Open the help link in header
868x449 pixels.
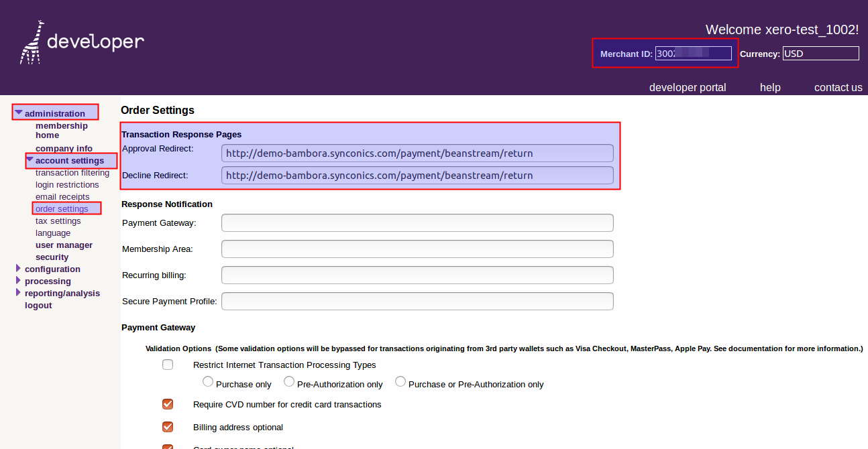point(770,87)
